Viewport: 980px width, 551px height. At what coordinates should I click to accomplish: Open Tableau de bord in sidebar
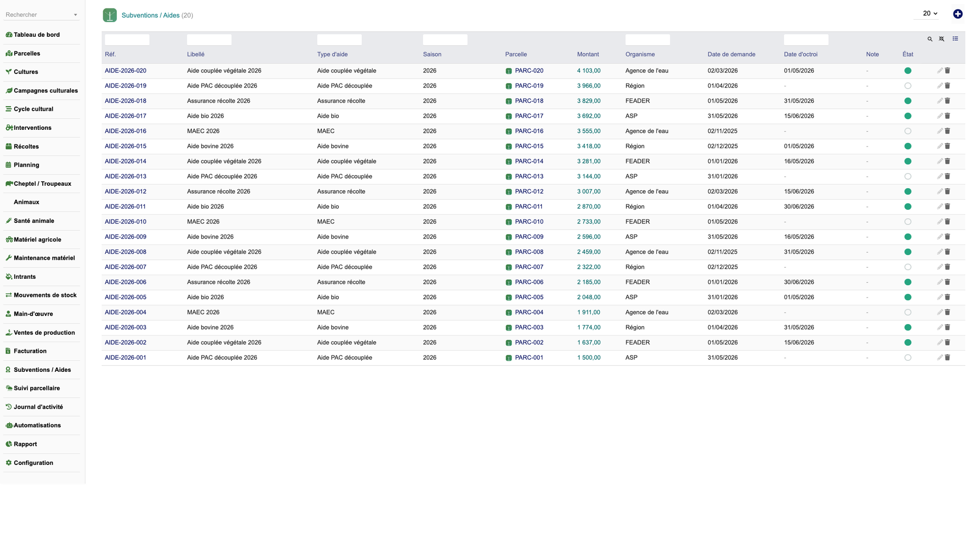pos(36,35)
